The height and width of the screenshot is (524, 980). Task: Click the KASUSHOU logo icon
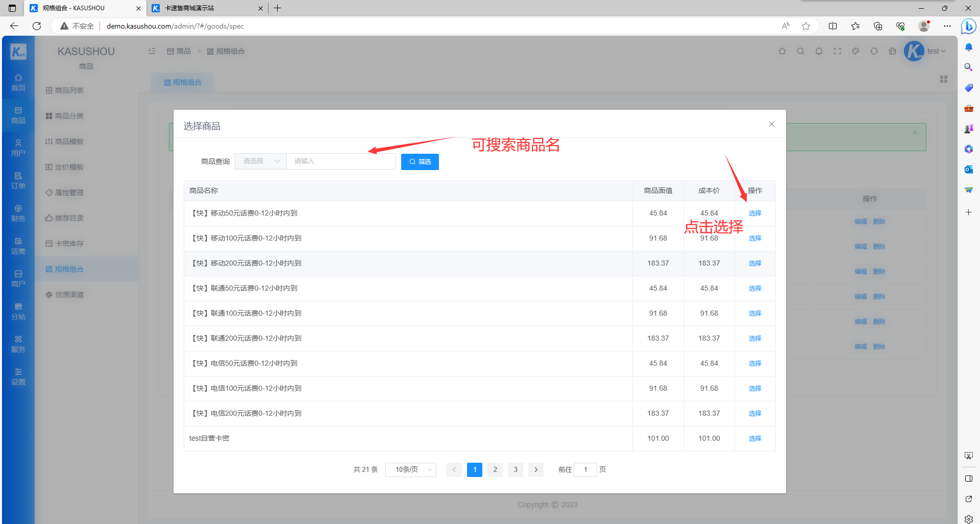click(x=18, y=51)
